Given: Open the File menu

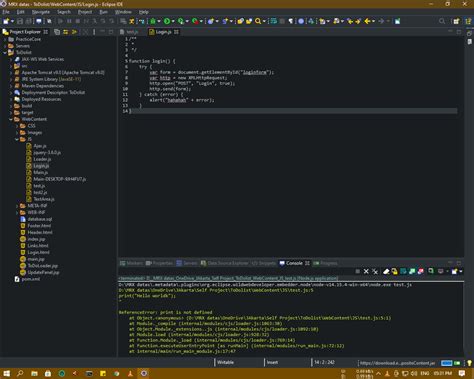Looking at the screenshot, I should click(x=6, y=12).
